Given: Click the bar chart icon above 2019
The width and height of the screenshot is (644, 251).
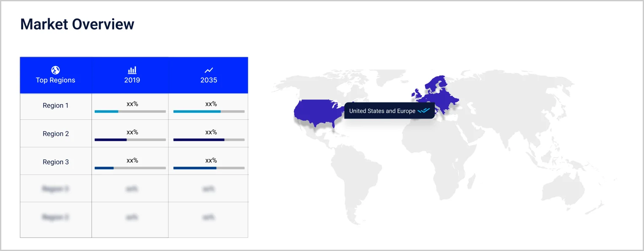Looking at the screenshot, I should 132,70.
